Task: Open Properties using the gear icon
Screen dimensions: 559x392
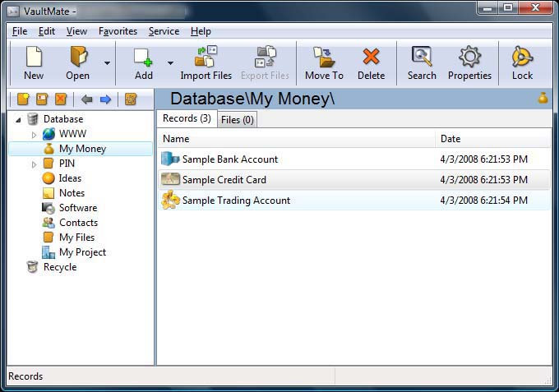Action: coord(469,62)
